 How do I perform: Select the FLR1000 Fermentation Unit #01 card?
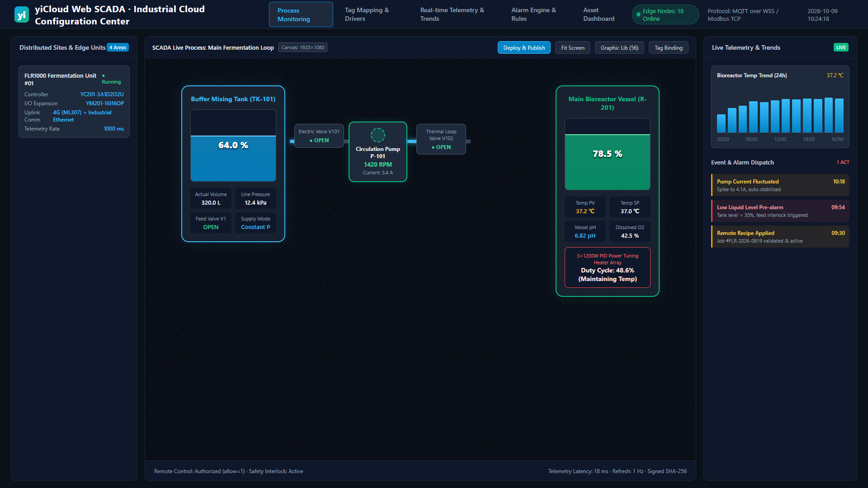(74, 102)
